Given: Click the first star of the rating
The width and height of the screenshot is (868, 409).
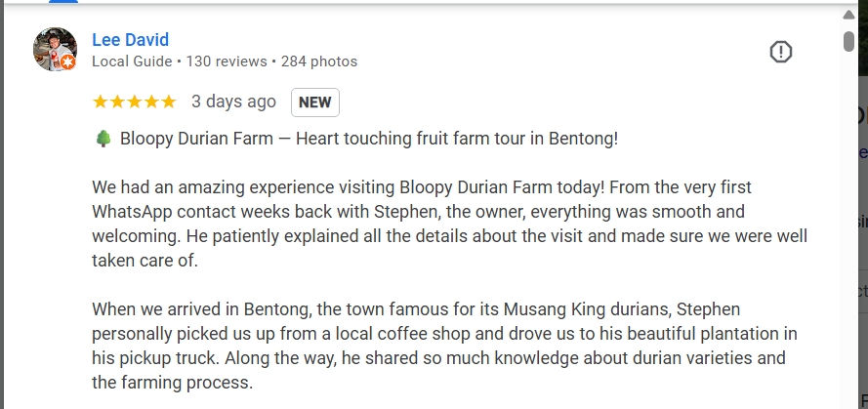Looking at the screenshot, I should pos(100,102).
